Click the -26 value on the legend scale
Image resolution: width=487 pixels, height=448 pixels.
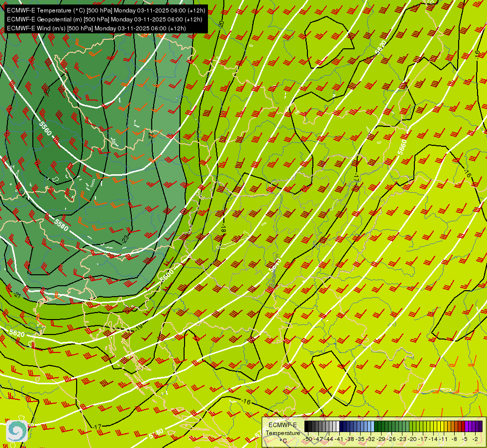point(391,439)
